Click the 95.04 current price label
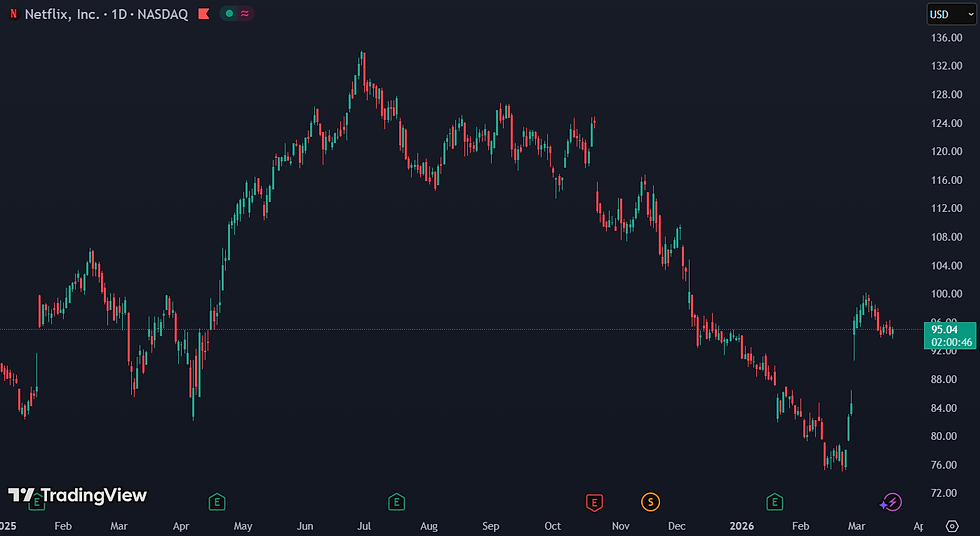The image size is (980, 536). pos(944,329)
